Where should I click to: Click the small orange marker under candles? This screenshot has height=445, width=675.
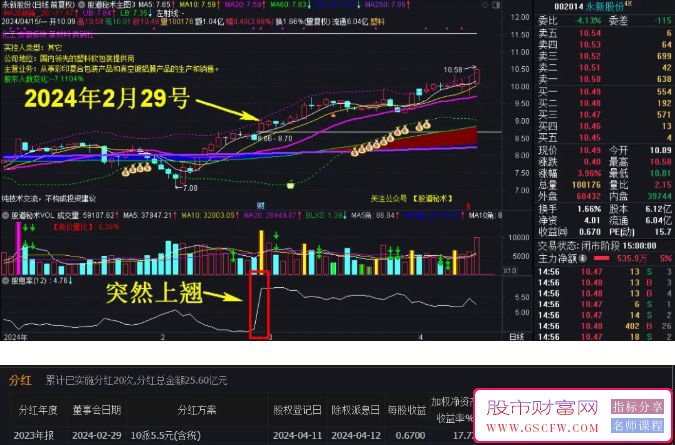point(332,115)
